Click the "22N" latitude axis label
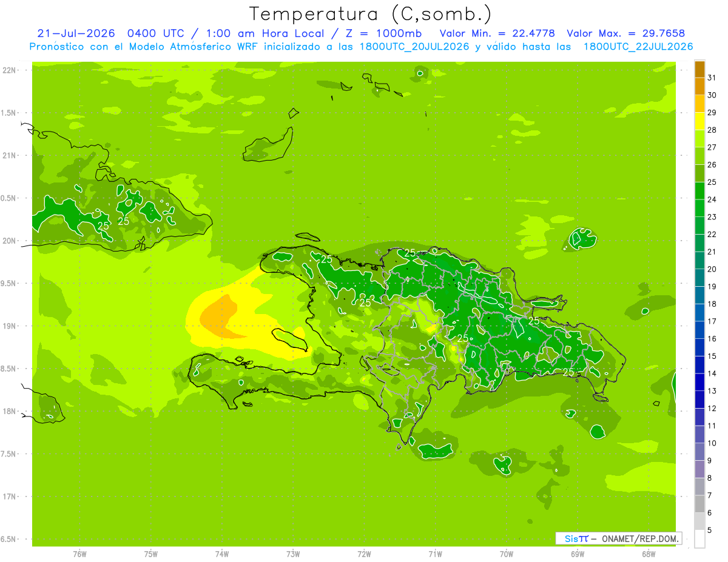 (10, 70)
